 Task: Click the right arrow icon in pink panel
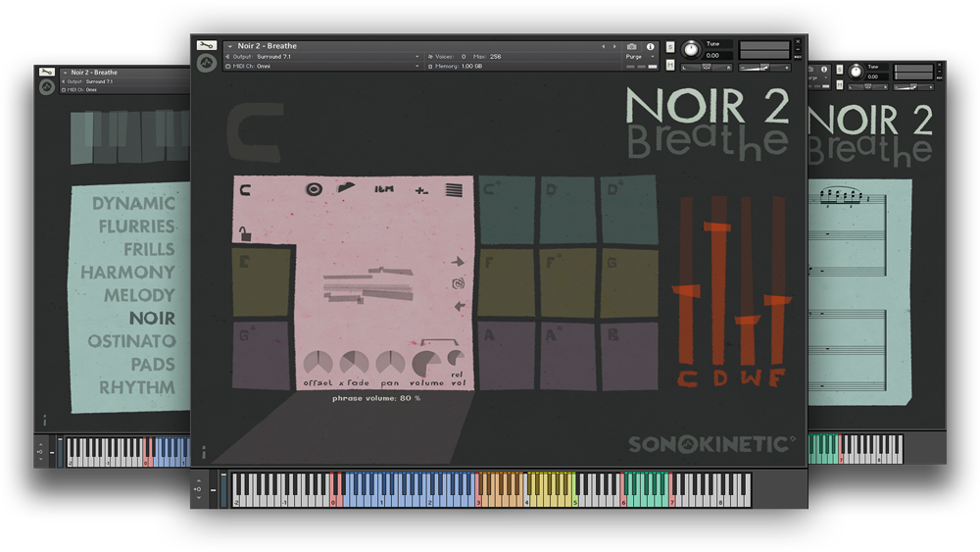pyautogui.click(x=458, y=262)
